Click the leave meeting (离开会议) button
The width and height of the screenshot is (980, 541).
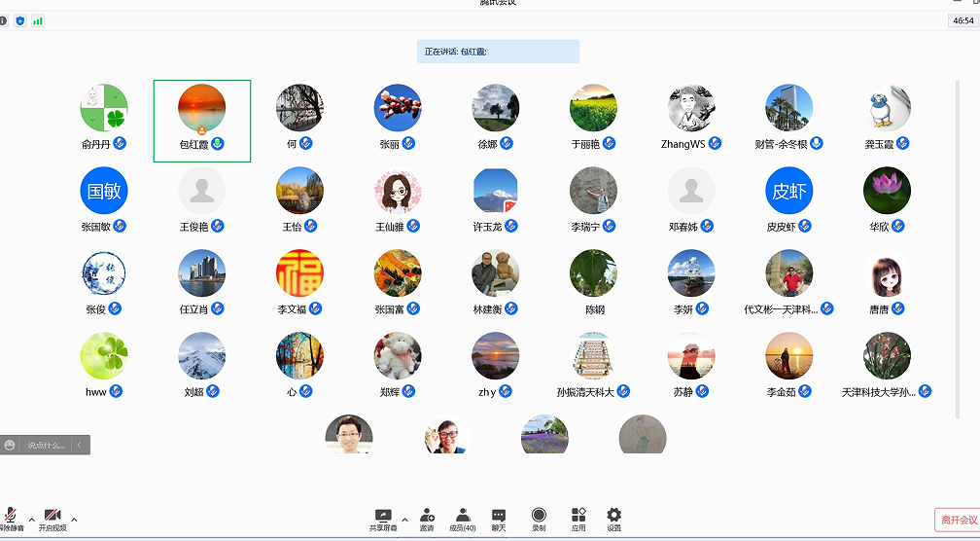click(x=956, y=520)
